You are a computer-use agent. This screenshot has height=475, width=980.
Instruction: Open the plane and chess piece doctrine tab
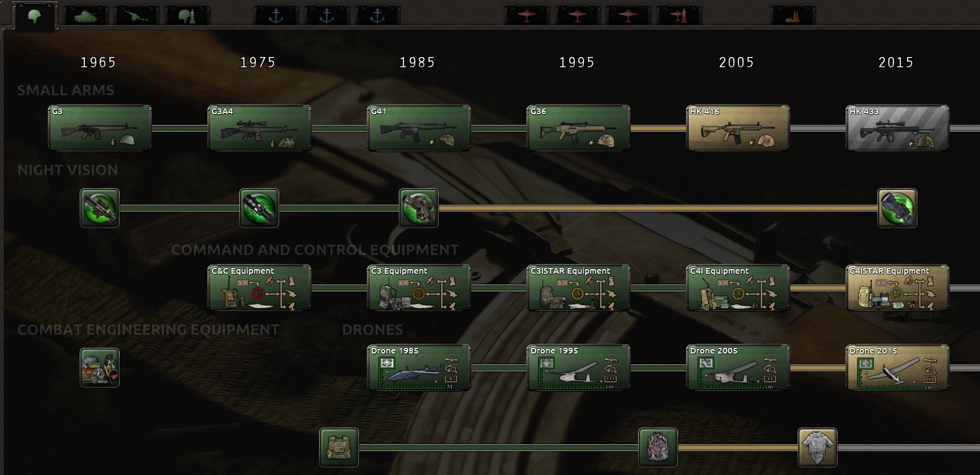[679, 15]
